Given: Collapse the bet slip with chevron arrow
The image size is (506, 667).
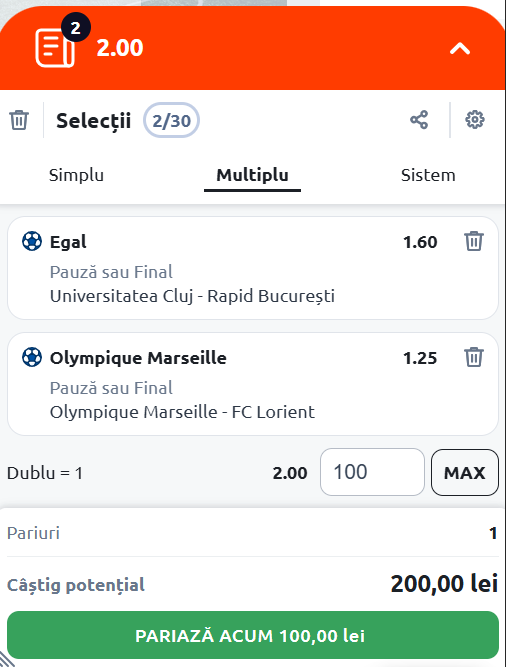Looking at the screenshot, I should click(460, 49).
